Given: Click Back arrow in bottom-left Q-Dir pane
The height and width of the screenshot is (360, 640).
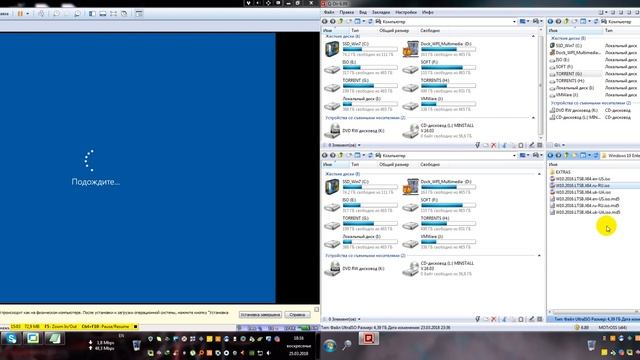Looking at the screenshot, I should coord(325,156).
